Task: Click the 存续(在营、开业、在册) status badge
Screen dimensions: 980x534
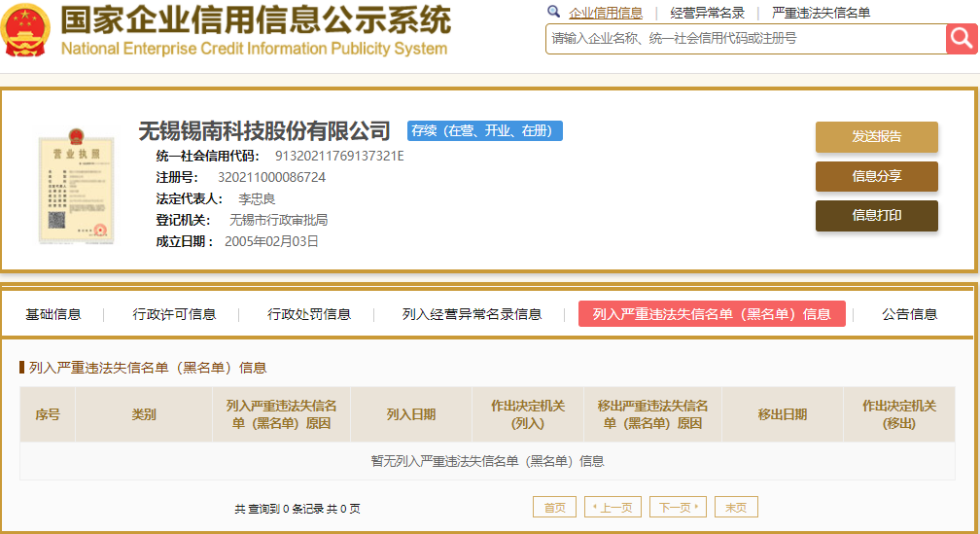Action: (x=485, y=130)
